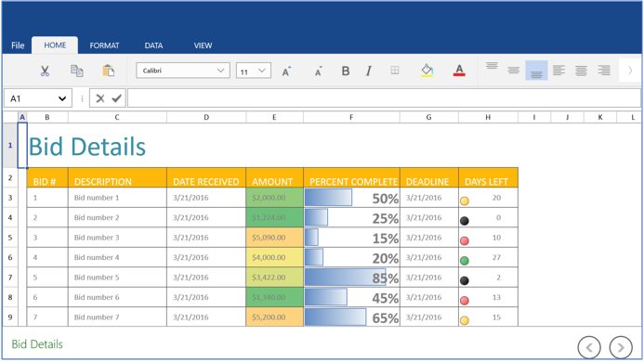Switch to the FORMAT tab
The width and height of the screenshot is (644, 362).
[x=104, y=45]
